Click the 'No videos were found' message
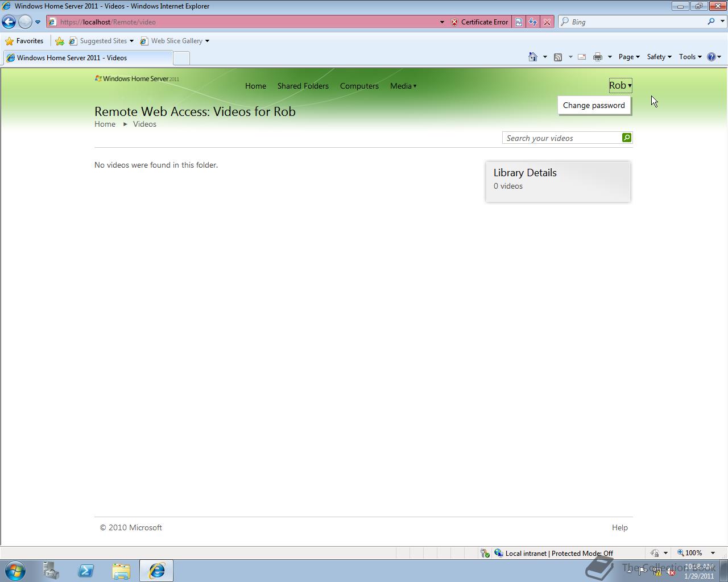 156,165
